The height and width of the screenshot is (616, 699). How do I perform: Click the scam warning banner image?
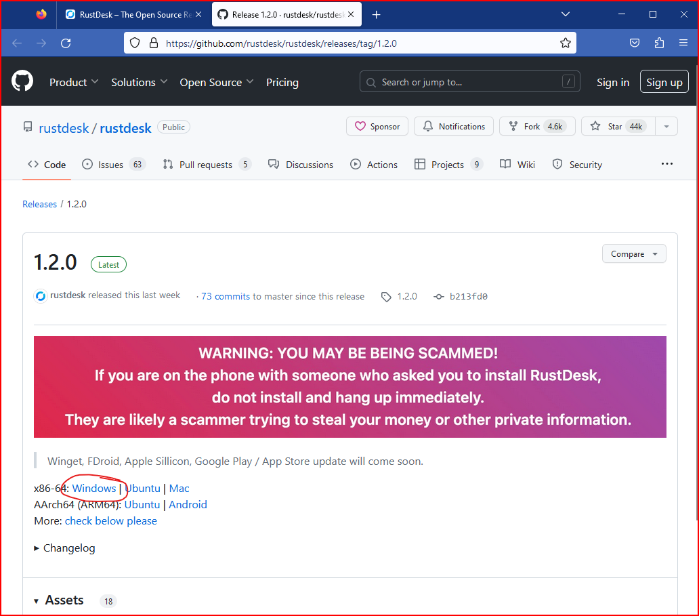pyautogui.click(x=350, y=387)
